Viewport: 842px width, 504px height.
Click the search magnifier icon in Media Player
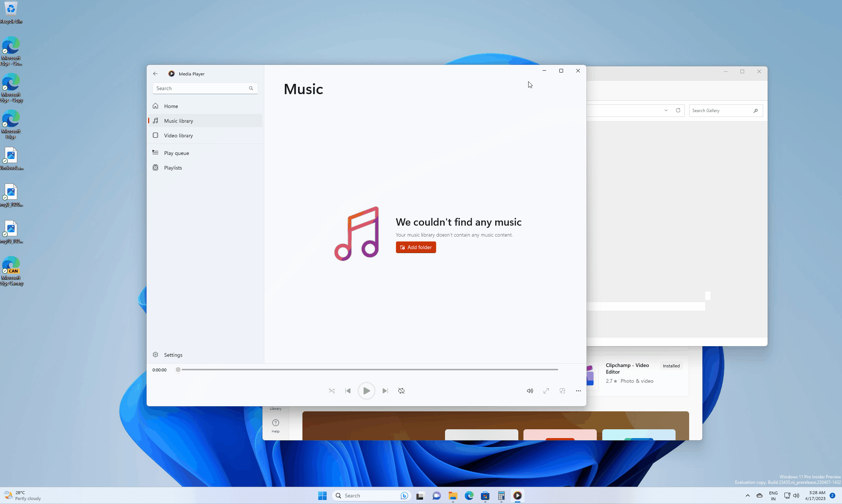[251, 88]
